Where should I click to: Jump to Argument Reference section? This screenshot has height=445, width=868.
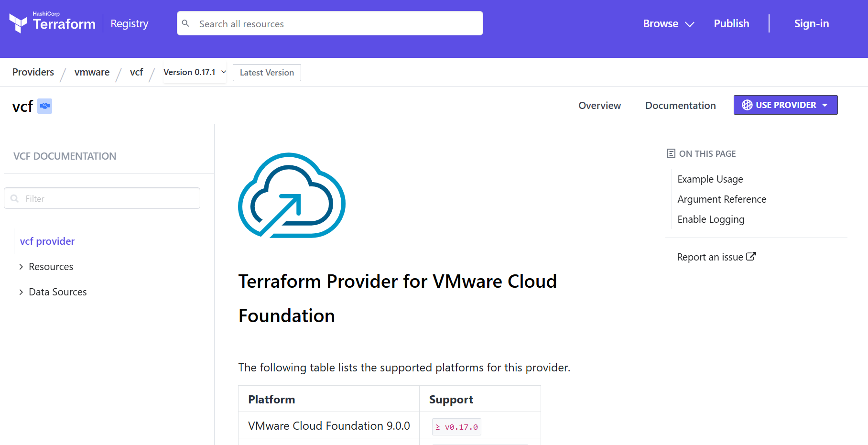(721, 199)
